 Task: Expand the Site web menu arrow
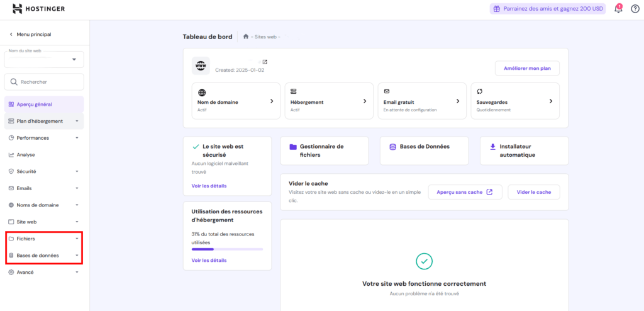click(77, 222)
